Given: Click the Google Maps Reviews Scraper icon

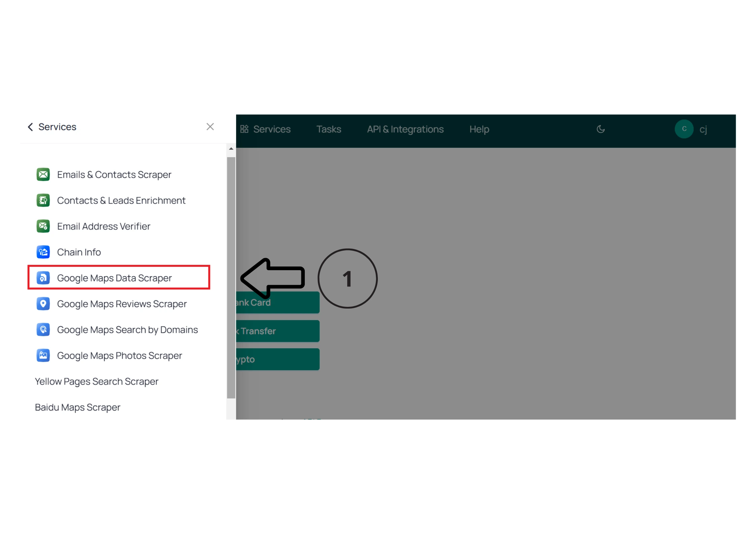Looking at the screenshot, I should [x=43, y=304].
